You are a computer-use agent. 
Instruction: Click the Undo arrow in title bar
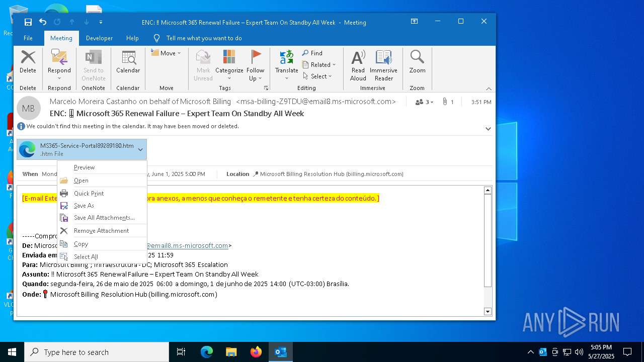tap(43, 22)
